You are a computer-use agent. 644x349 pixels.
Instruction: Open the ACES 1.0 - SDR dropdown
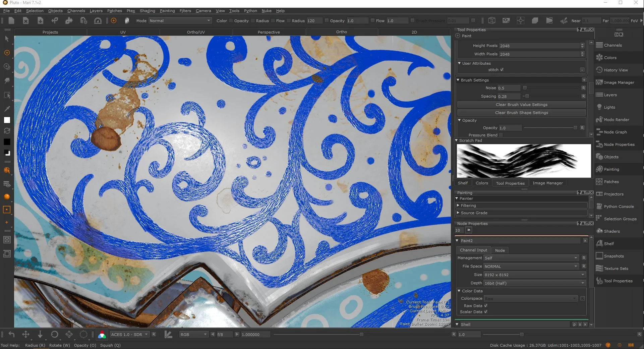click(x=129, y=335)
